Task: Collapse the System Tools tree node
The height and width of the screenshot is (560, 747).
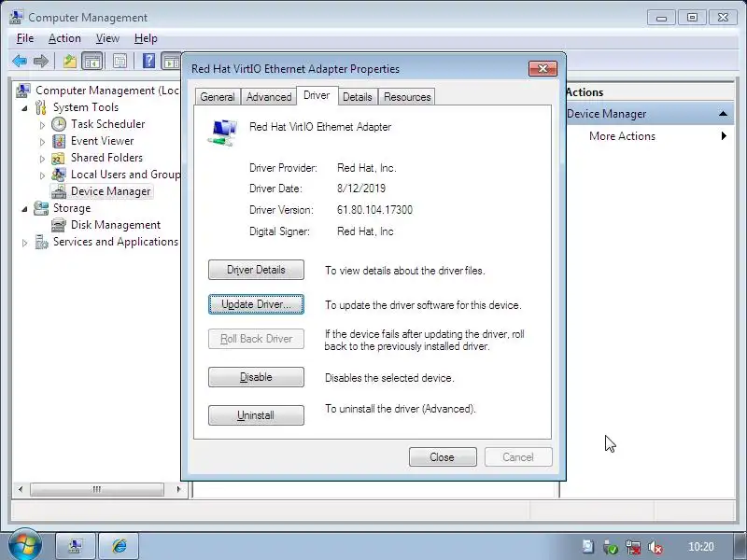Action: 25,108
